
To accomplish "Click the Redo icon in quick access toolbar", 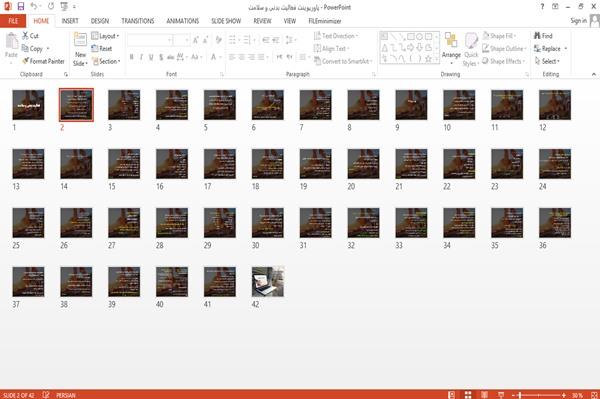I will tap(51, 7).
